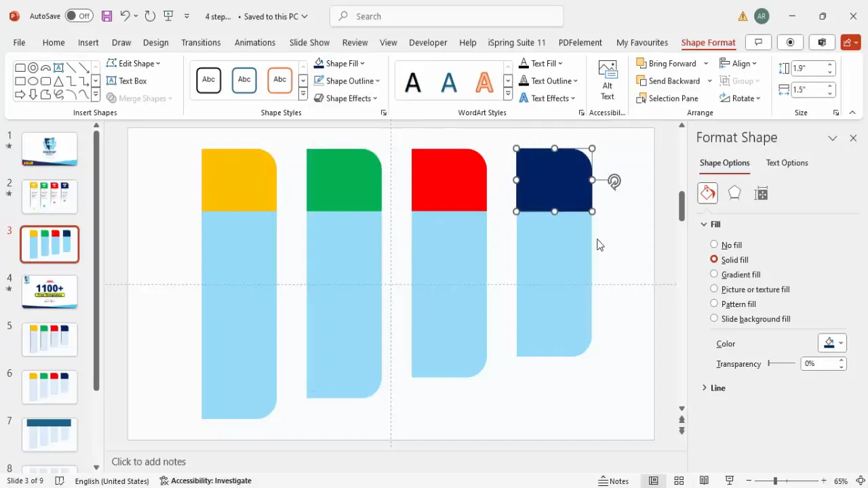Viewport: 868px width, 488px height.
Task: Click the Start From Beginning presentation icon
Action: pyautogui.click(x=169, y=16)
